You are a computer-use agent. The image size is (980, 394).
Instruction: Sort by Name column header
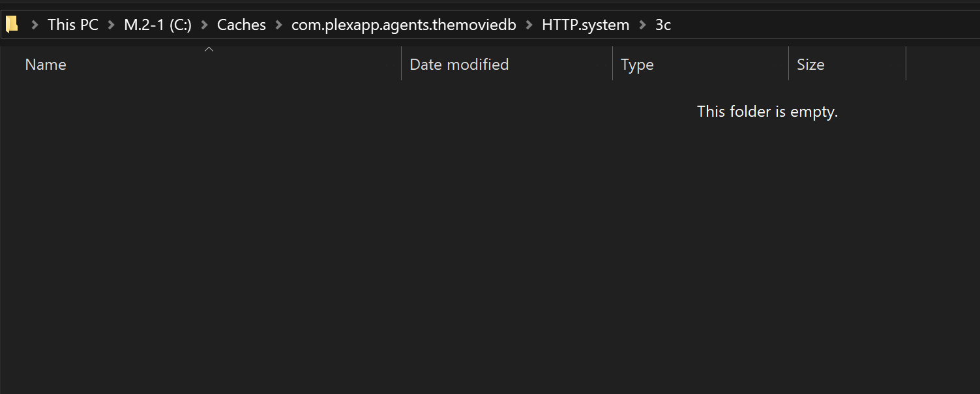tap(46, 65)
